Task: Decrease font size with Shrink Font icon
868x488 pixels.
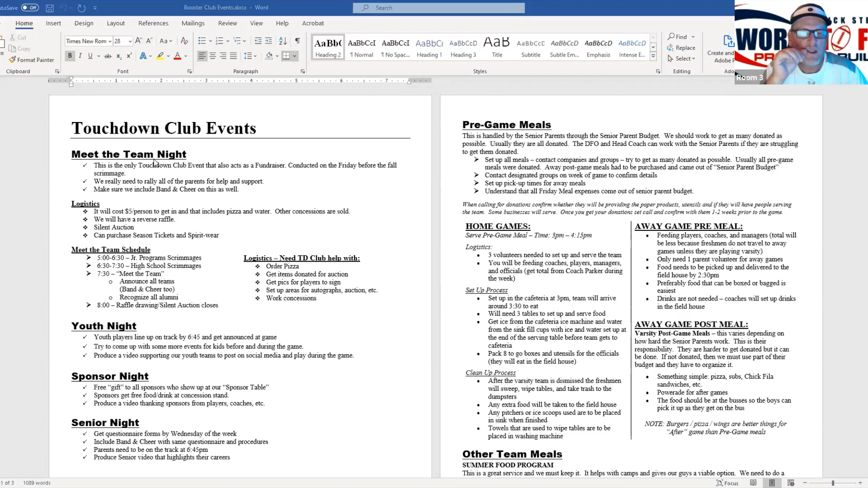Action: 149,41
